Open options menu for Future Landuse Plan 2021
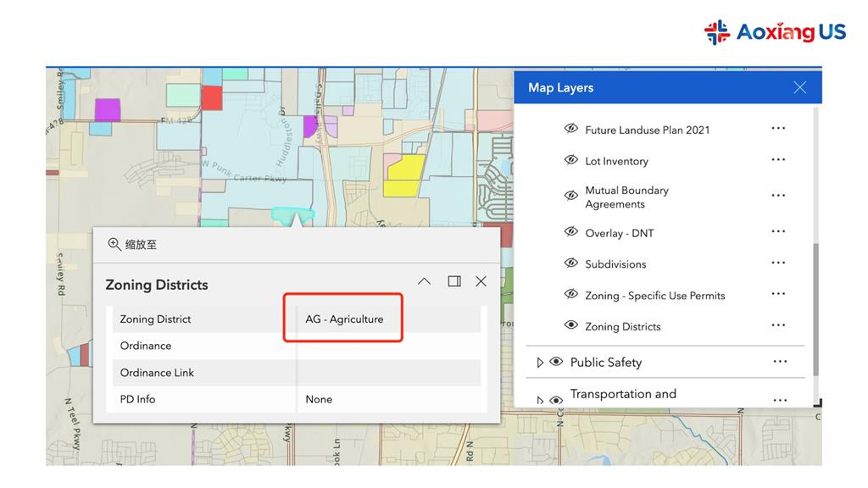Viewport: 868px width, 488px height. [778, 129]
